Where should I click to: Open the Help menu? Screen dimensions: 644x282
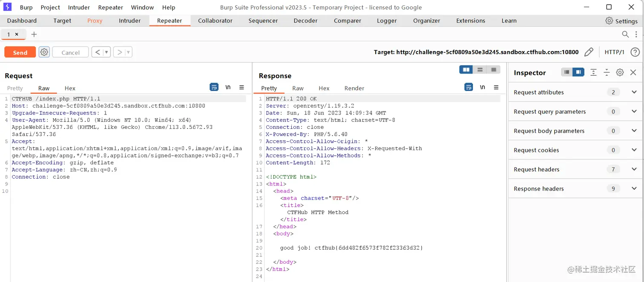pyautogui.click(x=169, y=7)
